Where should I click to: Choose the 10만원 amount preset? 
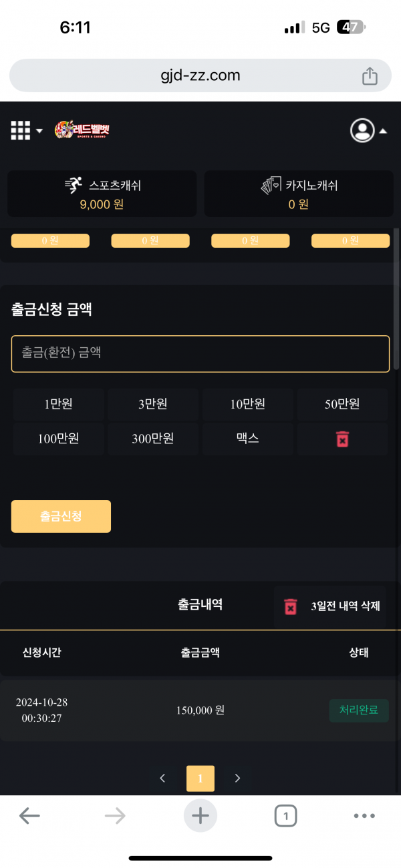[x=247, y=404]
